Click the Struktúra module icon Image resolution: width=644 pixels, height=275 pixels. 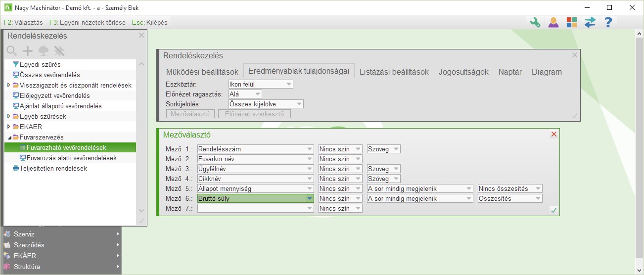pos(7,267)
